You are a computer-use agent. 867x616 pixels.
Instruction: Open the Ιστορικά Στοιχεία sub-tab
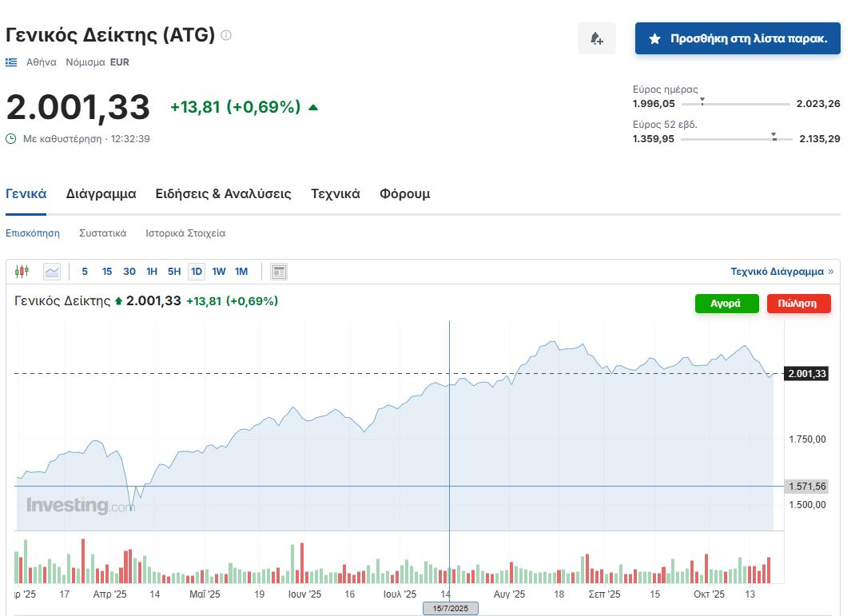click(x=185, y=233)
